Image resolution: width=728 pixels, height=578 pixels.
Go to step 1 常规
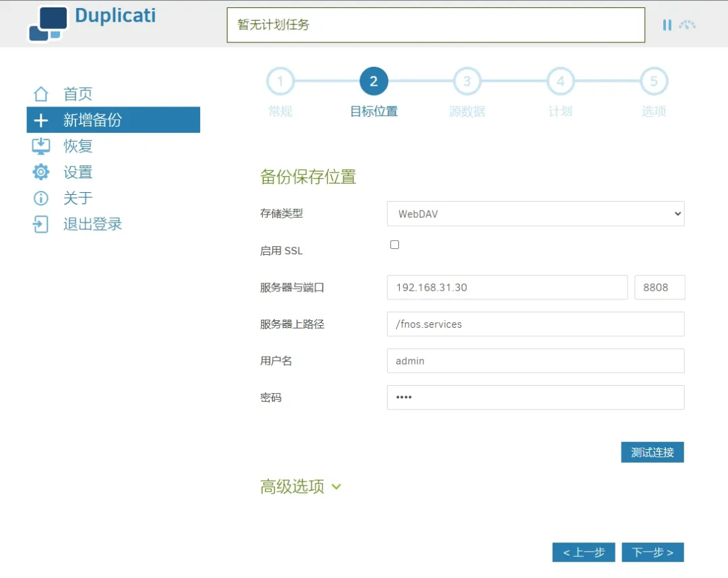click(280, 82)
